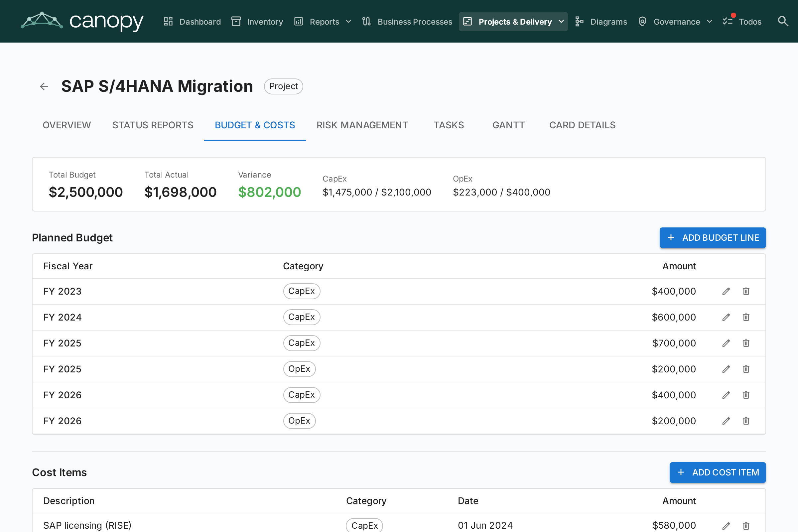
Task: Delete the FY 2026 CapEx budget line
Action: point(746,395)
